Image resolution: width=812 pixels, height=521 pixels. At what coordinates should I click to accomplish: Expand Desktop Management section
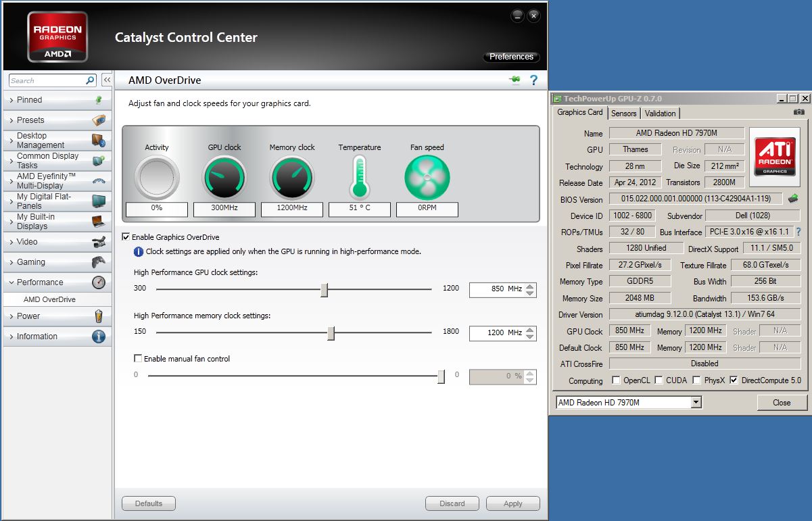[57, 141]
